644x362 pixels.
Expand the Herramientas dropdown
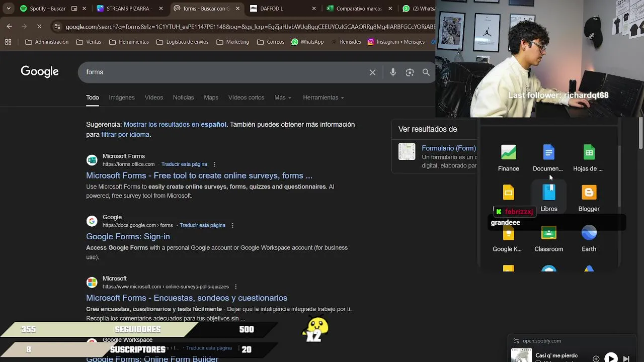pyautogui.click(x=324, y=98)
